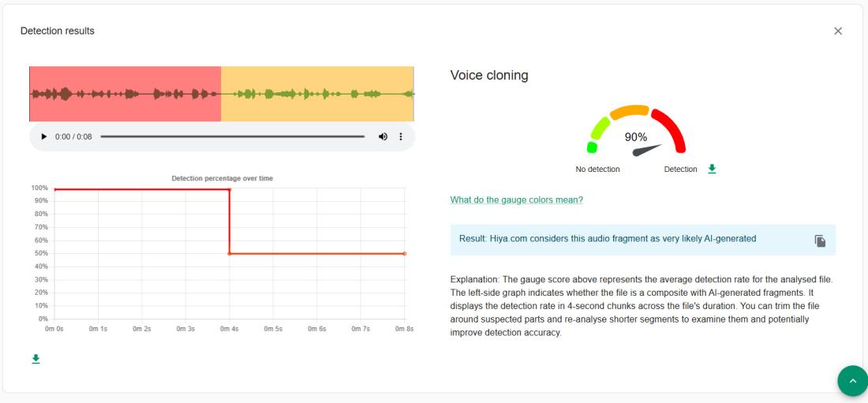Click the download icon below the chart
Screen dimensions: 868x403
point(35,359)
